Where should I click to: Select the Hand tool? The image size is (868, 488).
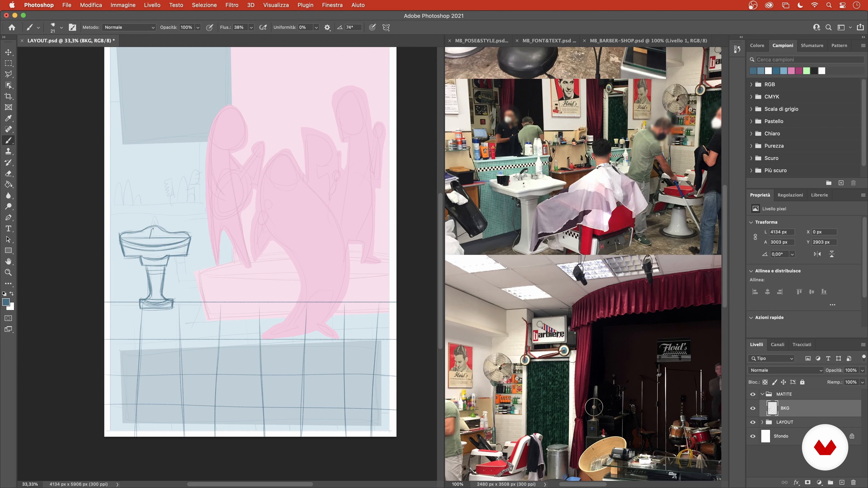8,262
